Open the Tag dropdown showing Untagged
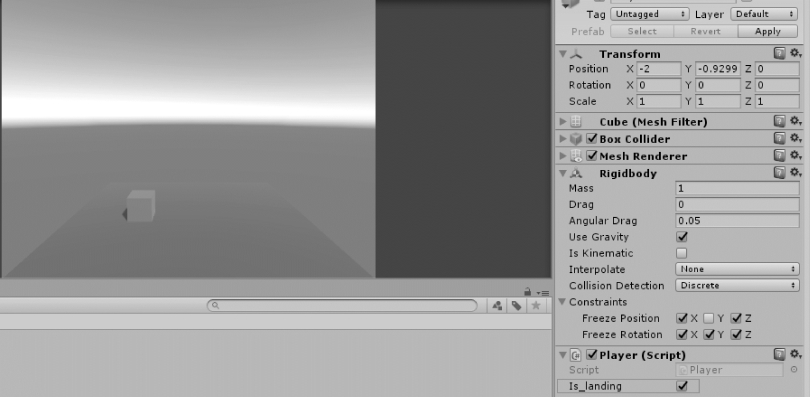 650,14
